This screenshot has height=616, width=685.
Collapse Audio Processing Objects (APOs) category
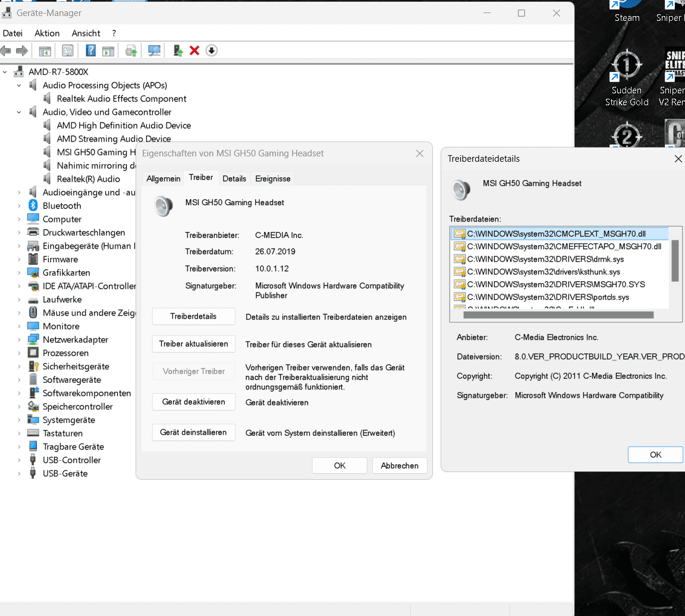click(x=19, y=85)
